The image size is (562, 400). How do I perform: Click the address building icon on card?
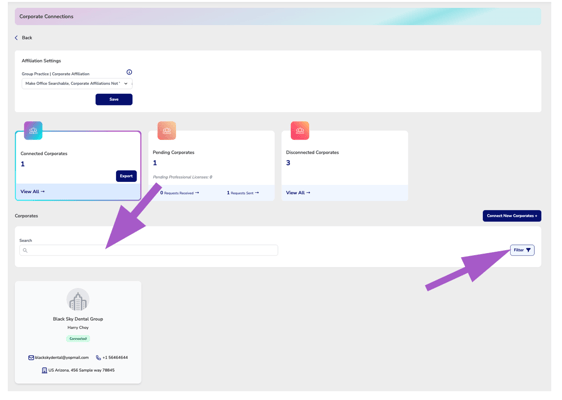point(44,370)
